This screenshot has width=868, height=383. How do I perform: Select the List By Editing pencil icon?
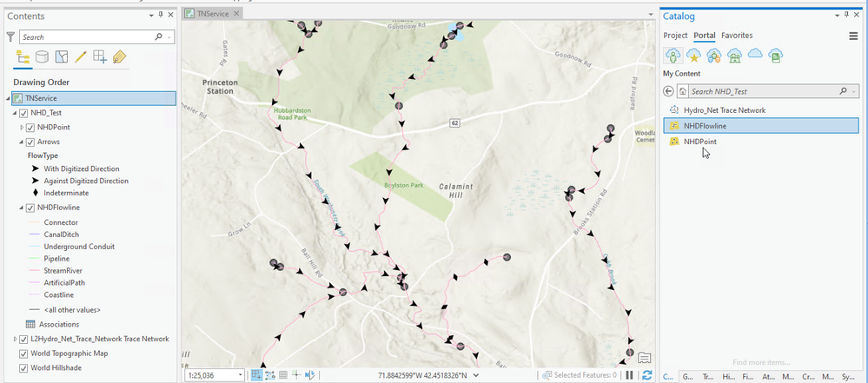tap(80, 56)
